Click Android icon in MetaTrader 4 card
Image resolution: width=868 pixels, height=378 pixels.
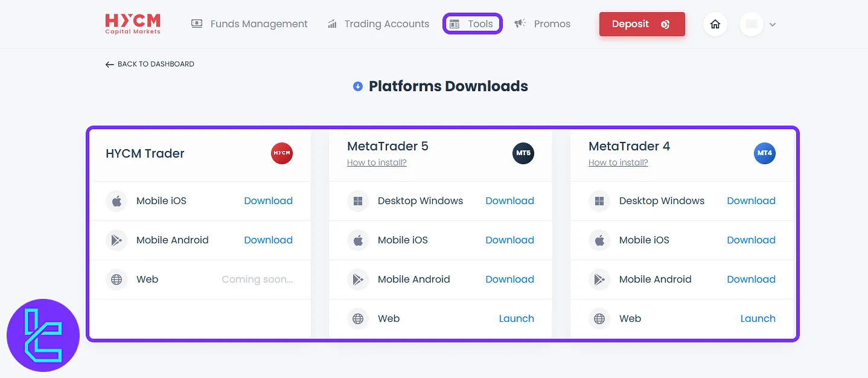click(x=599, y=280)
